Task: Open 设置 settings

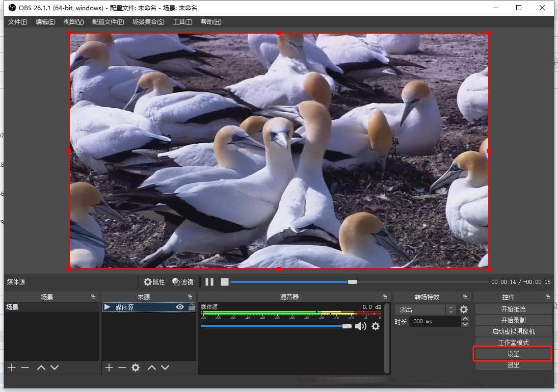Action: (x=513, y=354)
